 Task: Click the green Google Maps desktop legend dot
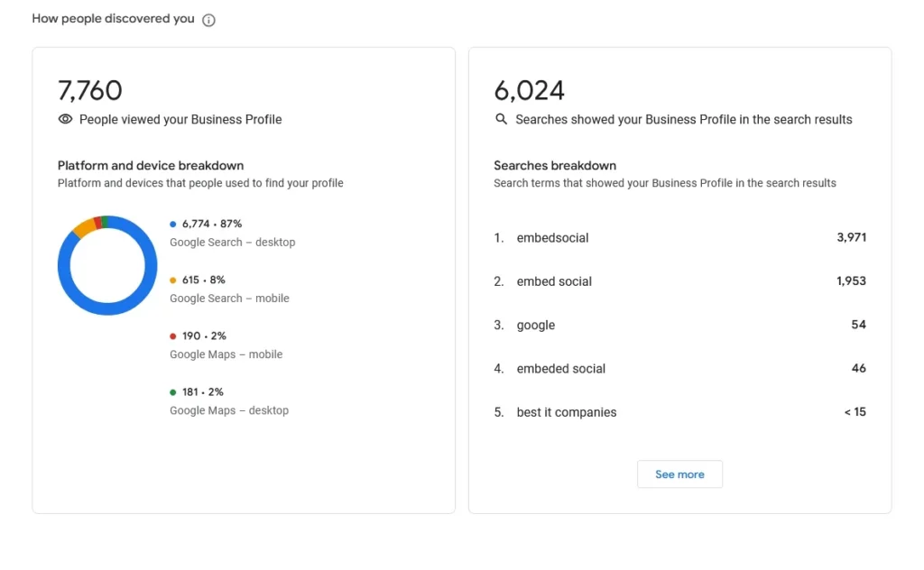tap(173, 392)
